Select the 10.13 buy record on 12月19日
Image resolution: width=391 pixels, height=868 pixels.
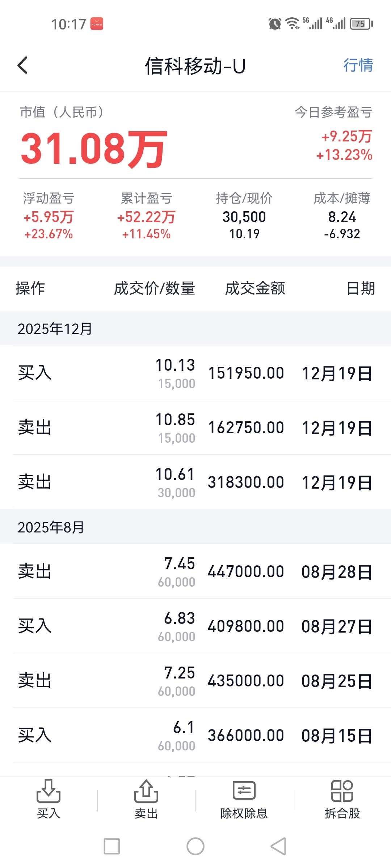point(195,373)
